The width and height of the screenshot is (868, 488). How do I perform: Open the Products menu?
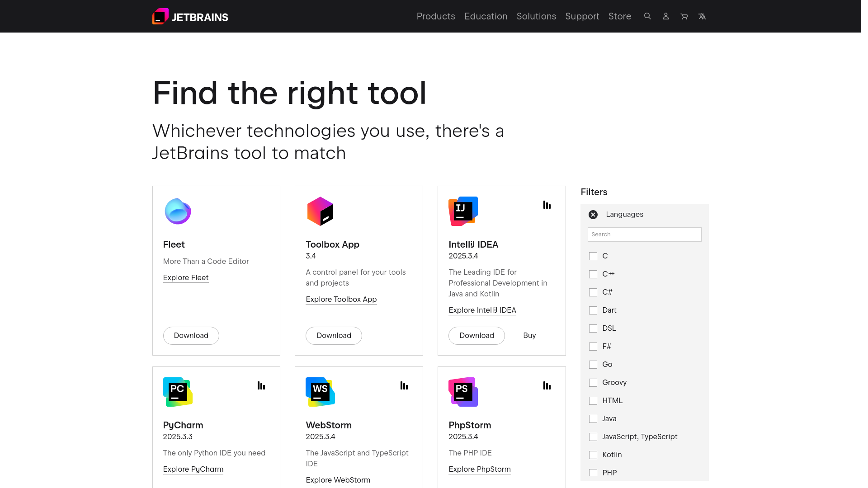pyautogui.click(x=436, y=16)
